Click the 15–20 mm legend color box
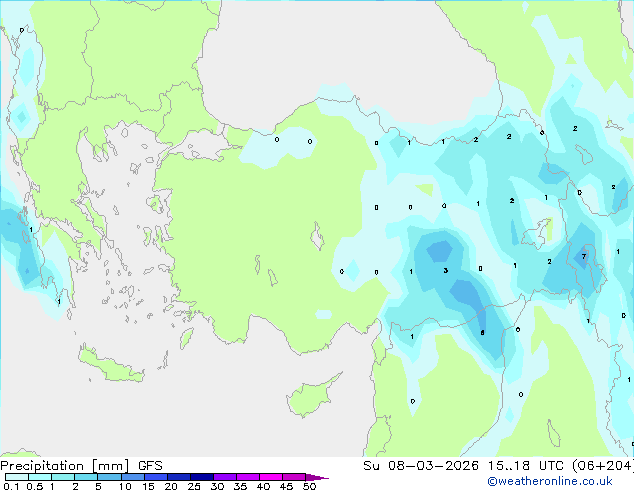This screenshot has height=490, width=634. pos(155,477)
